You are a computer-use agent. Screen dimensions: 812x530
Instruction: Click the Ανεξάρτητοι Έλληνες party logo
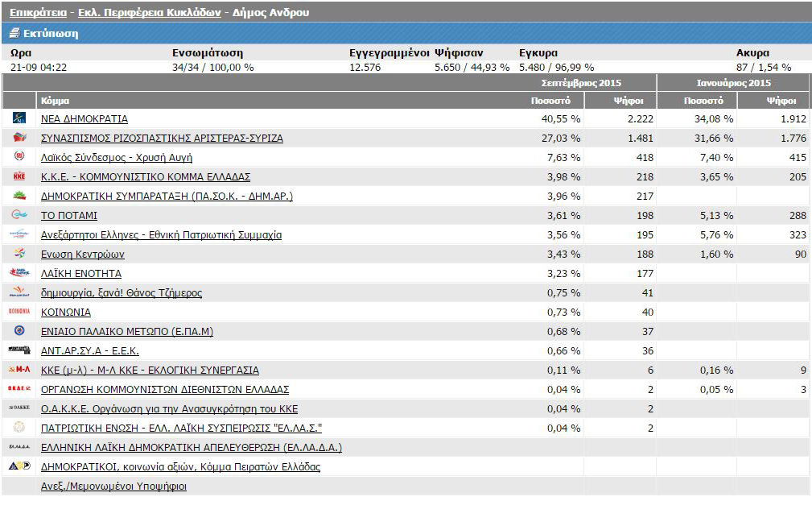pos(19,234)
